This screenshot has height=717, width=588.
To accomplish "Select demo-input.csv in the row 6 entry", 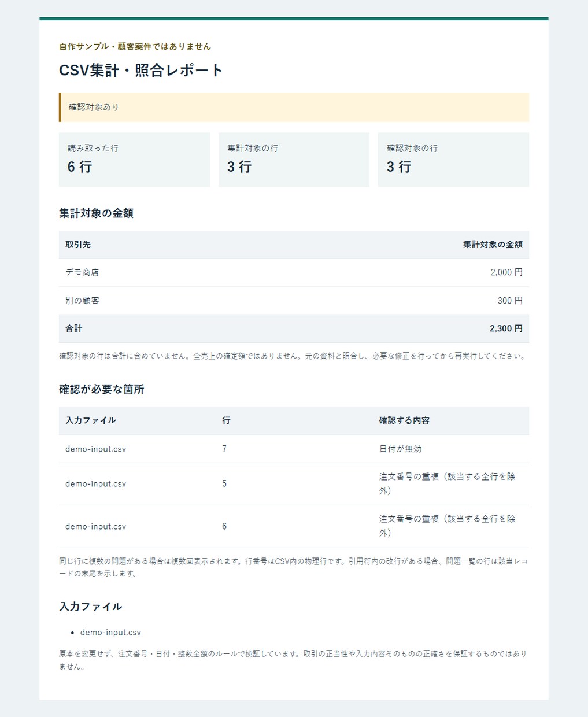I will tap(95, 527).
